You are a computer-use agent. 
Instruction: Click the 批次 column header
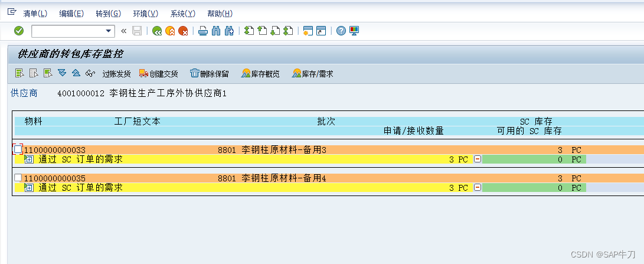click(326, 121)
